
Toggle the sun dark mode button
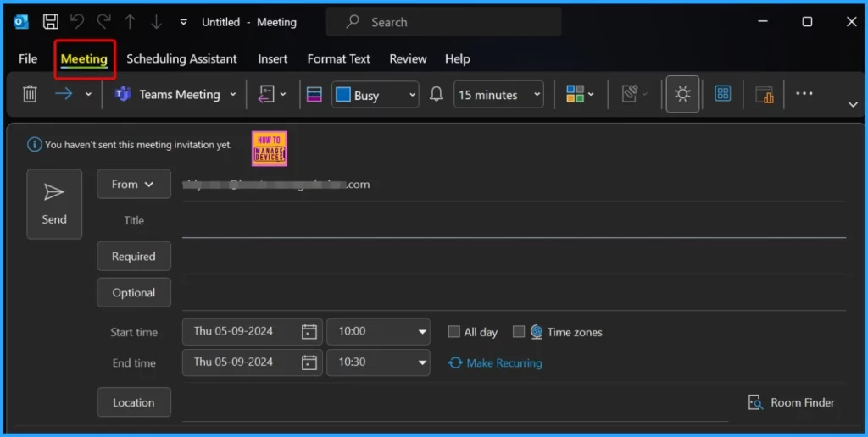point(682,94)
